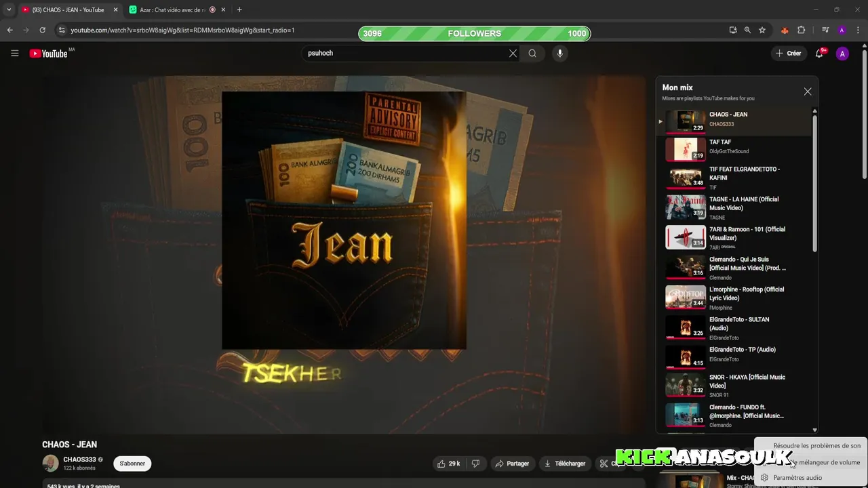Play TIF FEAT ELGRANDETOTO - KAFINI
Screen dimensions: 868x488
(735, 178)
